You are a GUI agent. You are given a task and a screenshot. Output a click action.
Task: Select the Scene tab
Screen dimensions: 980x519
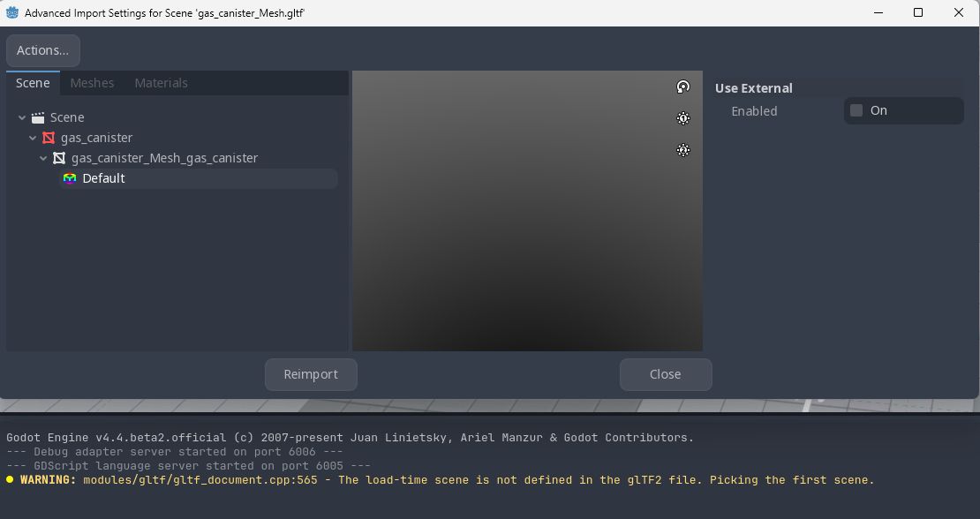coord(33,83)
